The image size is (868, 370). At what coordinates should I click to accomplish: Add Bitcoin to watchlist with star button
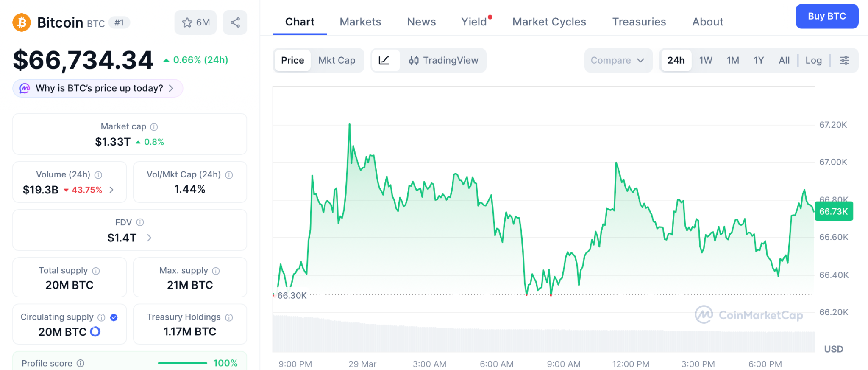(x=195, y=22)
